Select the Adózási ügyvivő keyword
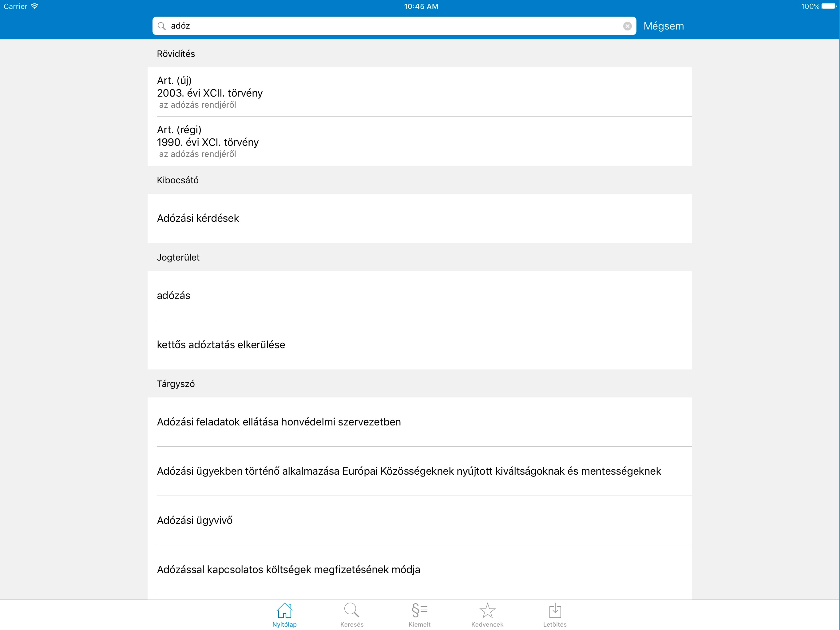Screen dimensions: 840x630 click(x=420, y=520)
